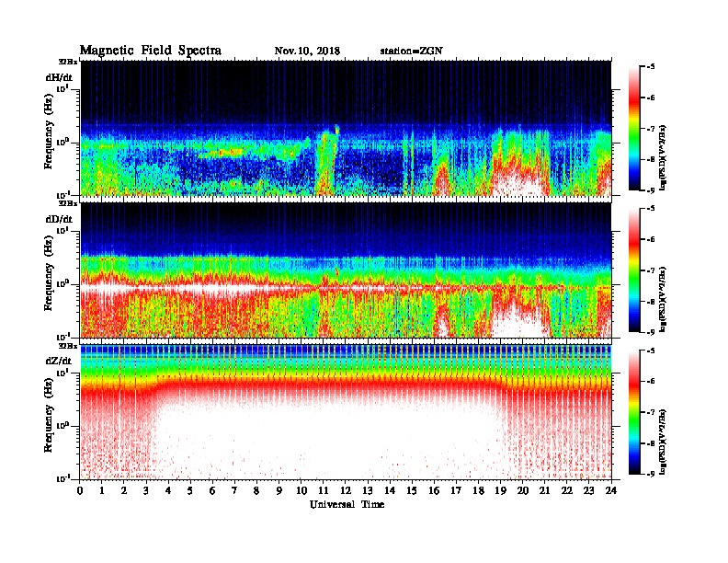
Task: Click the "6" hour tick label
Action: tap(213, 491)
